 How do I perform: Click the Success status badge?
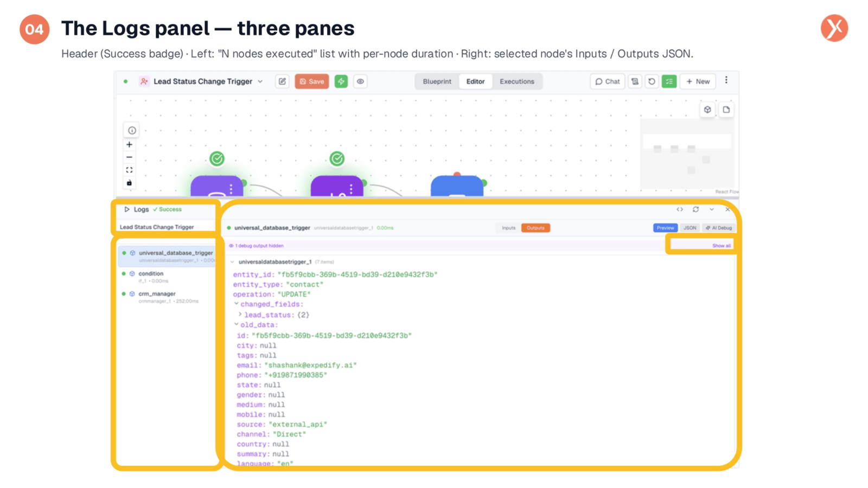167,209
